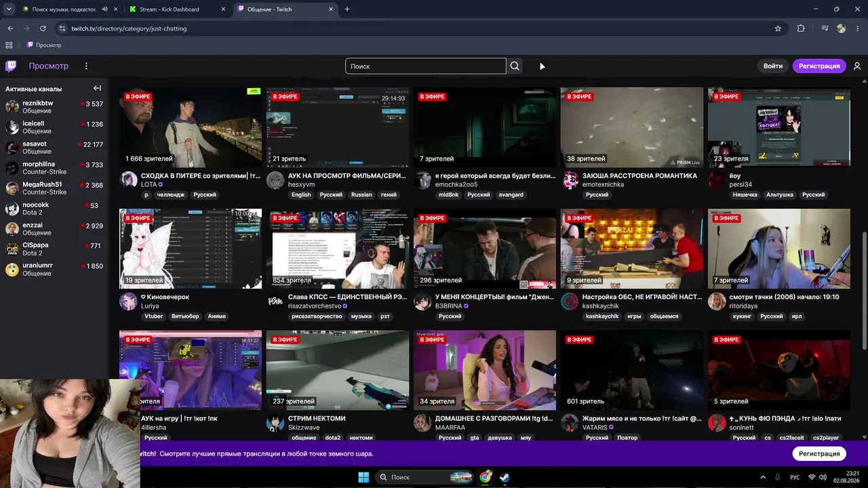
Task: Collapse the Активные каналы sidebar
Action: tap(97, 88)
